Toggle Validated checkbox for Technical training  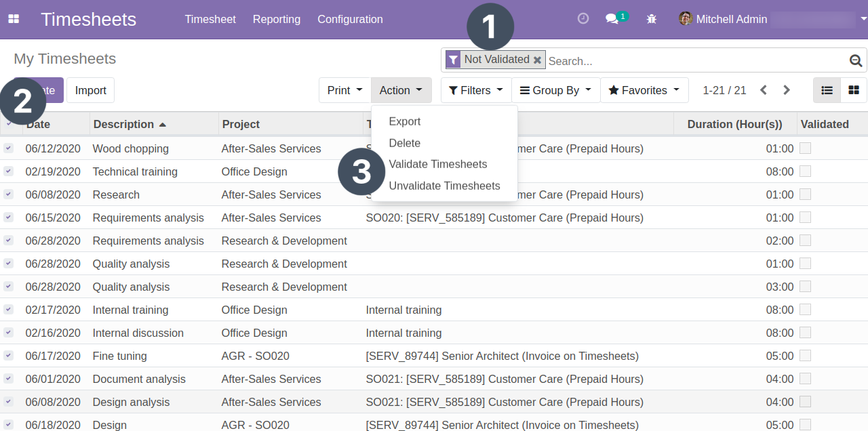[806, 171]
